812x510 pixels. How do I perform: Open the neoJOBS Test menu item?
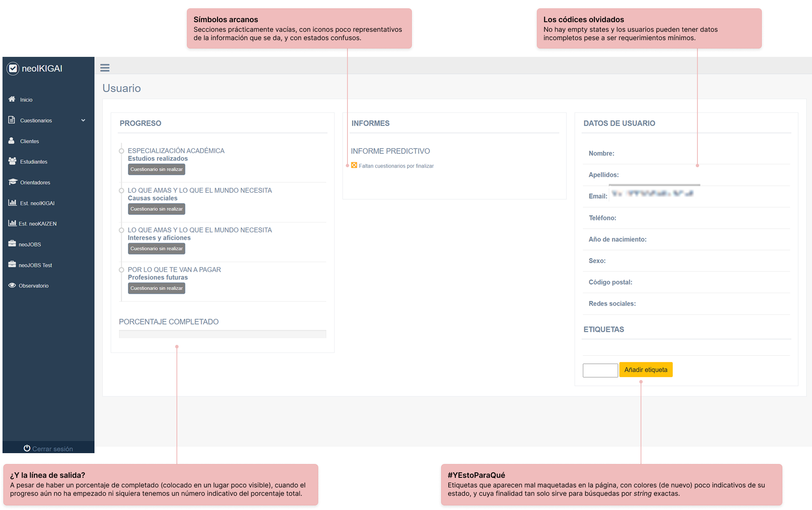[35, 265]
